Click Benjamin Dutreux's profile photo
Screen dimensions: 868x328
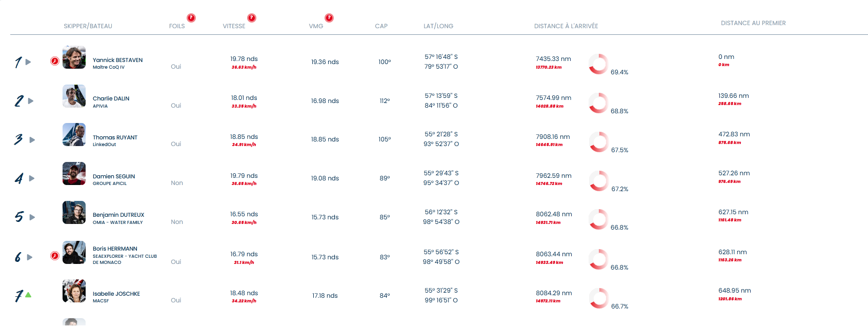coord(74,213)
